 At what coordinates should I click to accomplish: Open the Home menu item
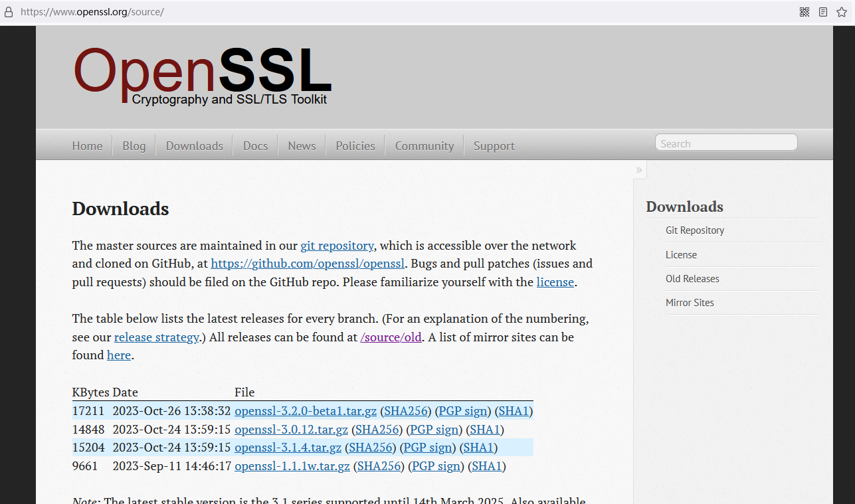87,146
